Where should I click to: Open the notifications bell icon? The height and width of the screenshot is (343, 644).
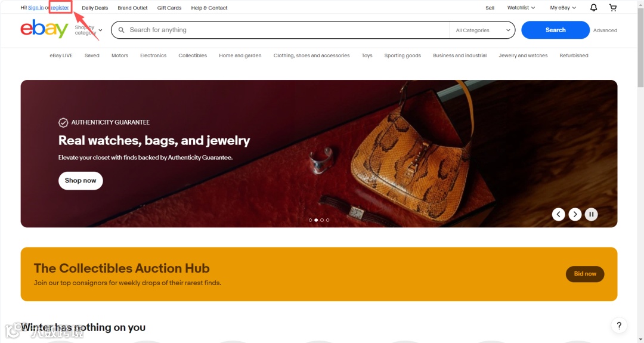click(x=593, y=7)
